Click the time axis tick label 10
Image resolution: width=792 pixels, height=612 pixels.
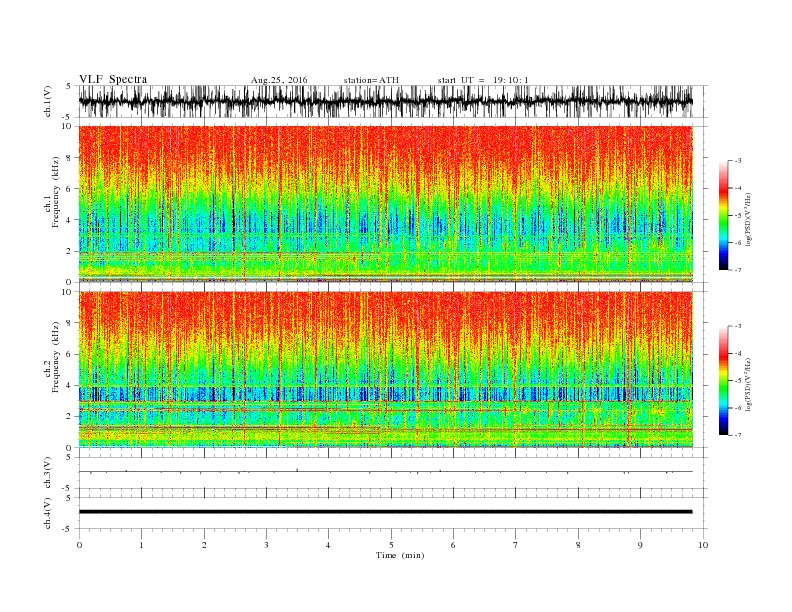coord(703,545)
